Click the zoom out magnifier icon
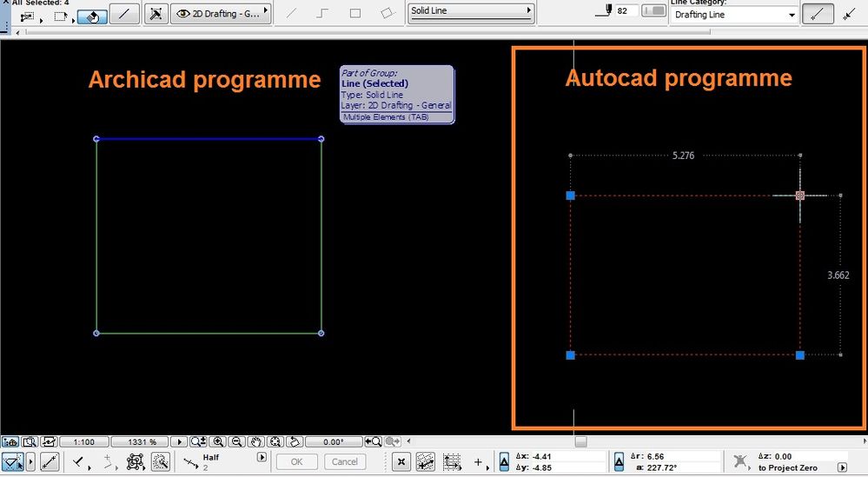Screen dimensions: 868x477 click(237, 441)
